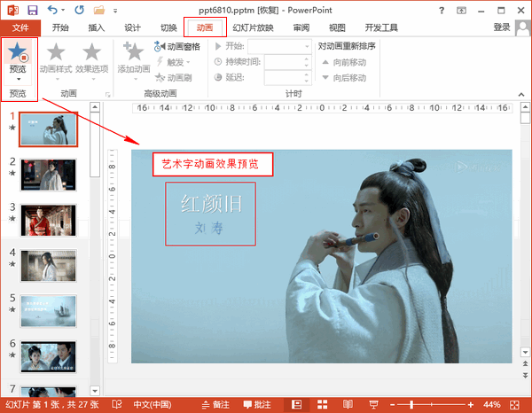Click the 动画样式 star icon
The image size is (532, 413).
(56, 52)
